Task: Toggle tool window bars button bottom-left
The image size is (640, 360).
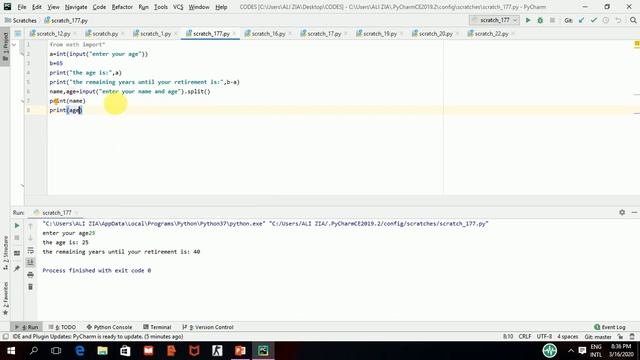Action: pos(5,337)
